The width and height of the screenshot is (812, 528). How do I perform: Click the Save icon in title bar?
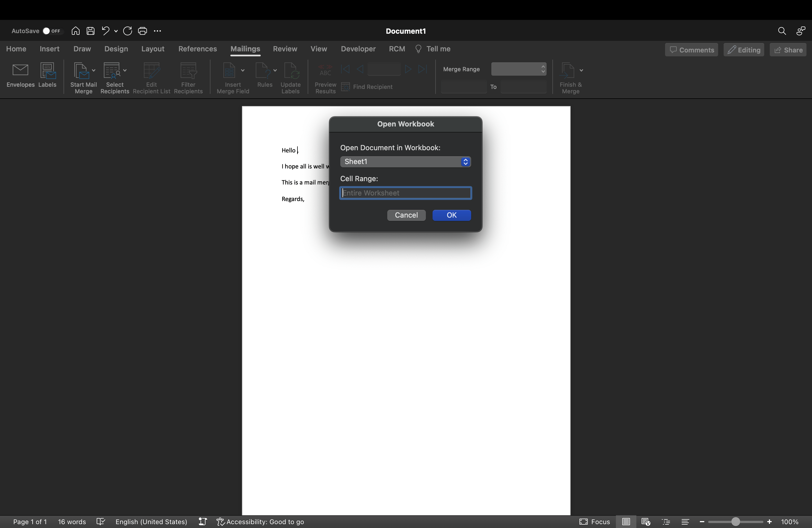pyautogui.click(x=90, y=31)
